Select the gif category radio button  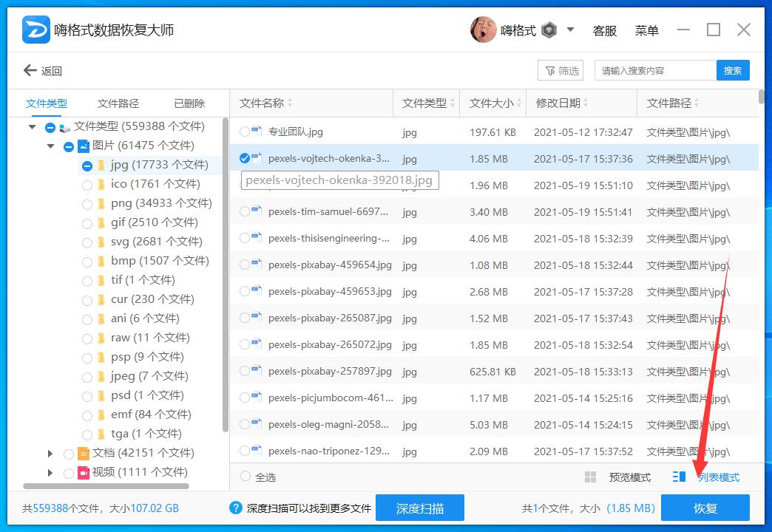pyautogui.click(x=87, y=223)
